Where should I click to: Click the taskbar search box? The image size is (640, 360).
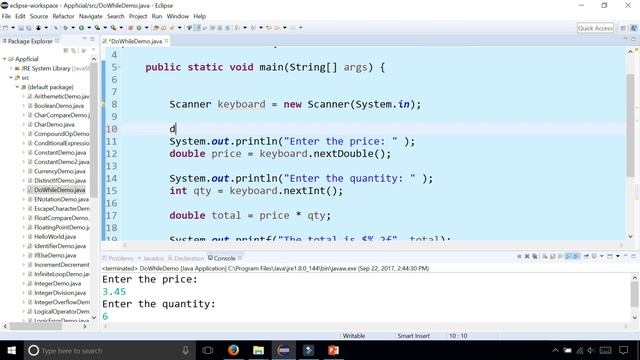[x=109, y=350]
